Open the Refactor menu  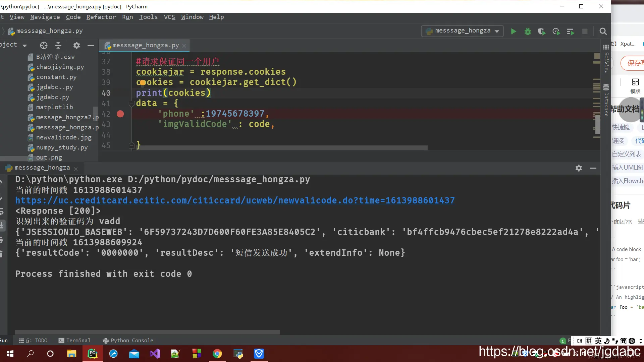click(x=101, y=17)
